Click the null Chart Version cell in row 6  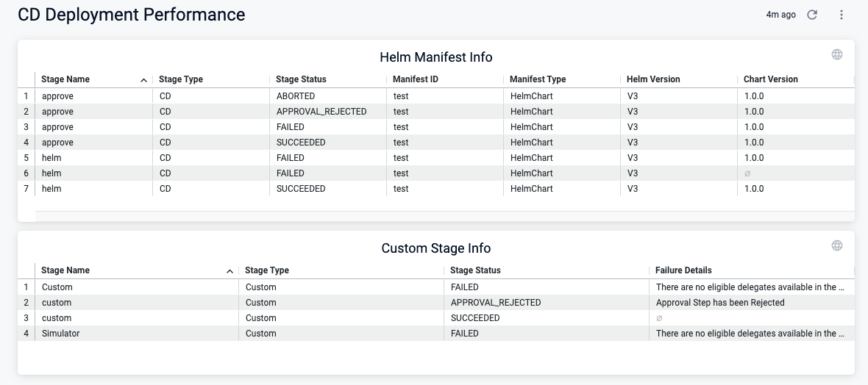pos(747,173)
